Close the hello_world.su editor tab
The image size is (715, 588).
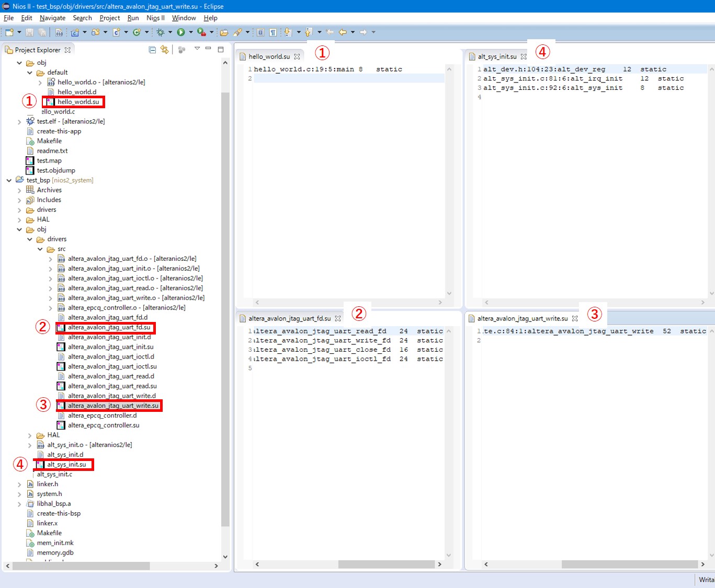click(297, 56)
